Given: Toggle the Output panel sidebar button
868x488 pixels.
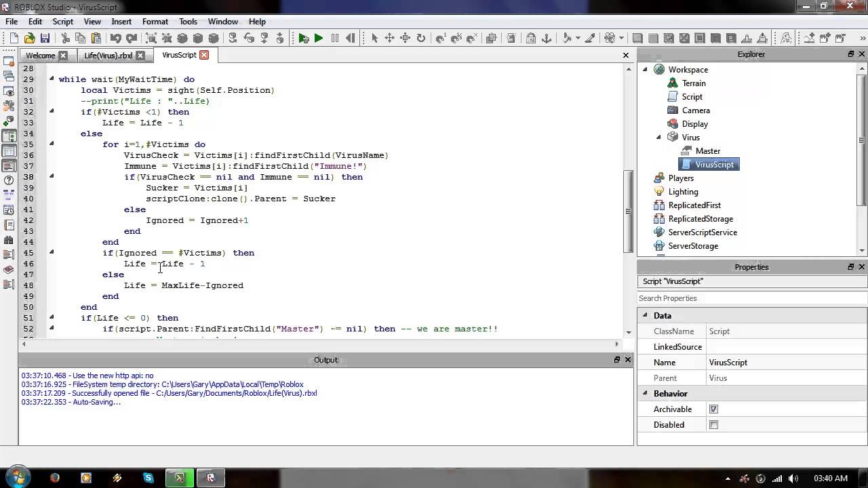Looking at the screenshot, I should click(x=9, y=165).
